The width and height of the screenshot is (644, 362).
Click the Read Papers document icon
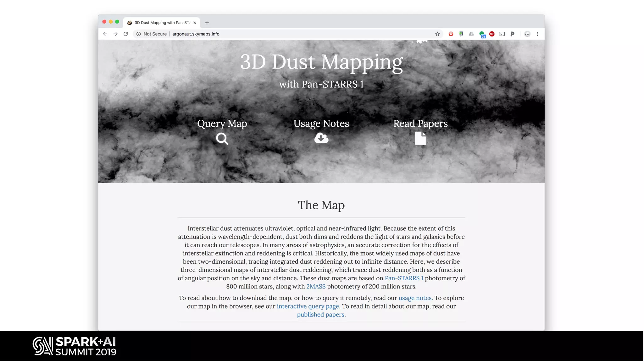pyautogui.click(x=420, y=138)
